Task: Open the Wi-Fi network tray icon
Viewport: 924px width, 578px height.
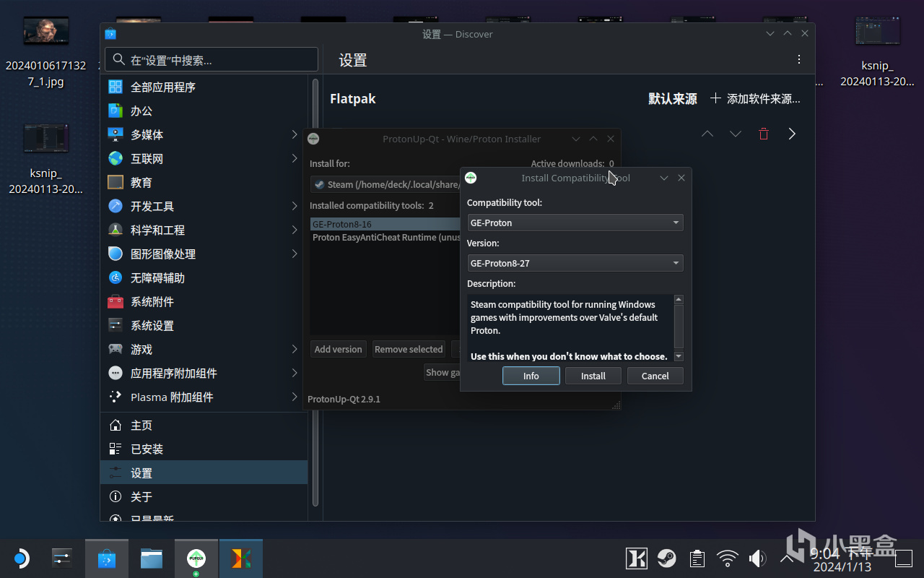Action: [727, 558]
